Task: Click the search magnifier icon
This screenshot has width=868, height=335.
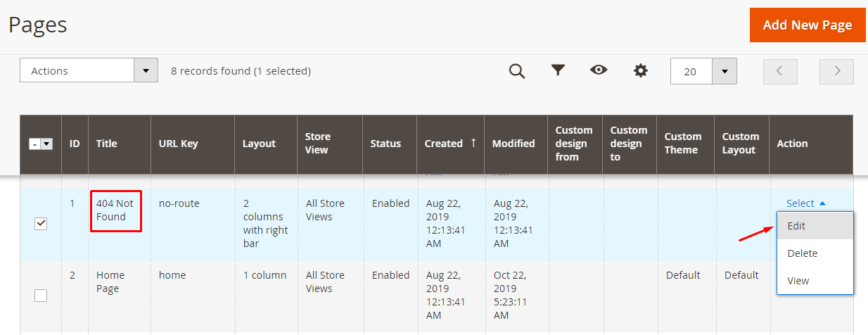Action: click(x=517, y=71)
